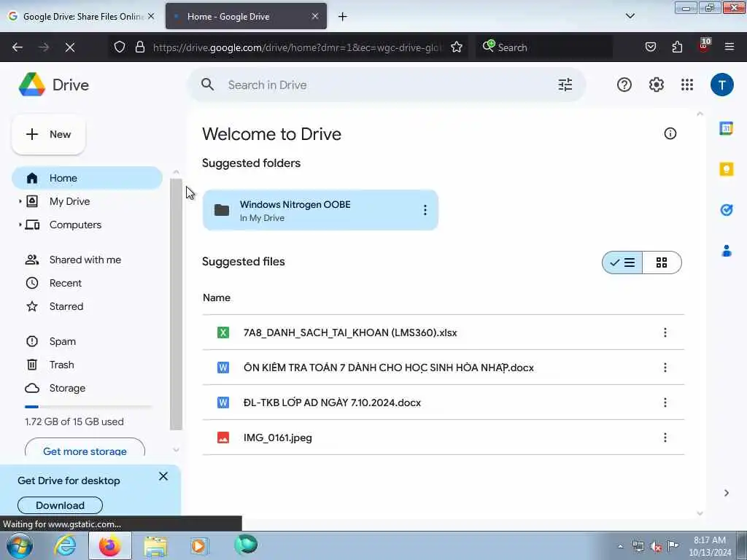The width and height of the screenshot is (747, 560).
Task: Bookmark this page with star icon
Action: pyautogui.click(x=457, y=47)
